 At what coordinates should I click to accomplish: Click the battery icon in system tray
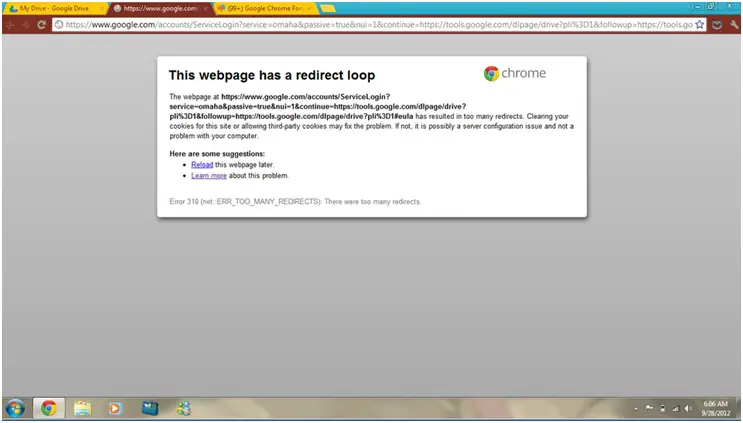tap(662, 408)
